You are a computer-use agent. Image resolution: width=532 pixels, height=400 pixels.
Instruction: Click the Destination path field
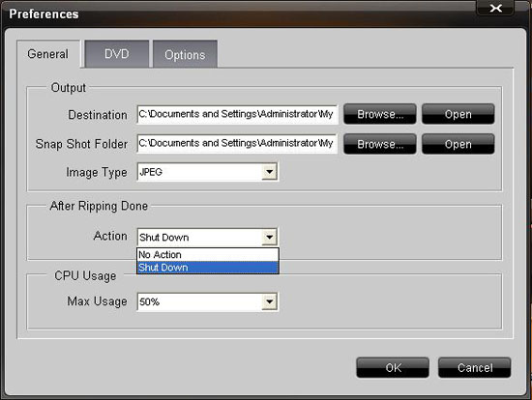click(237, 114)
